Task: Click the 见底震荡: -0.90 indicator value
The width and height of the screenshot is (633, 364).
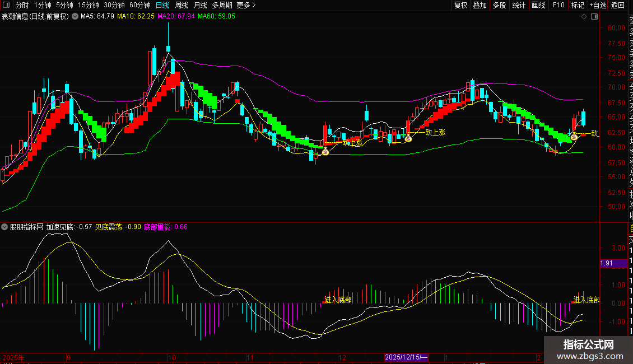Action: [x=118, y=227]
